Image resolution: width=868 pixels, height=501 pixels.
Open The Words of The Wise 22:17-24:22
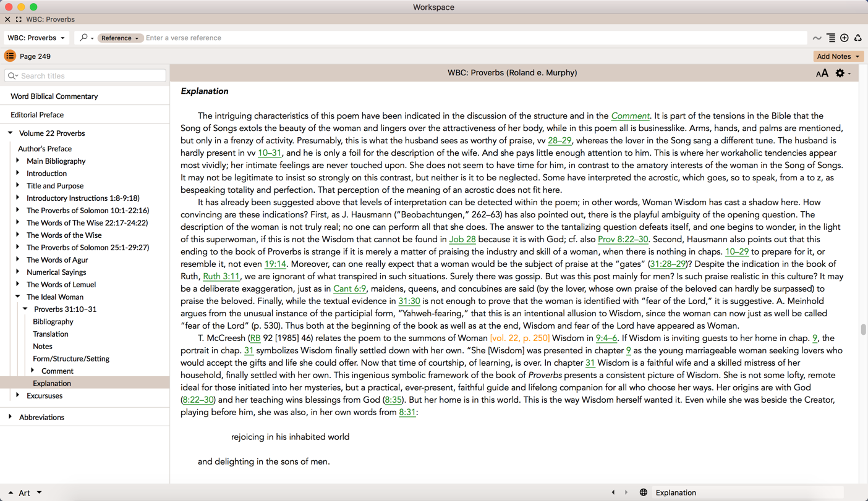coord(87,223)
